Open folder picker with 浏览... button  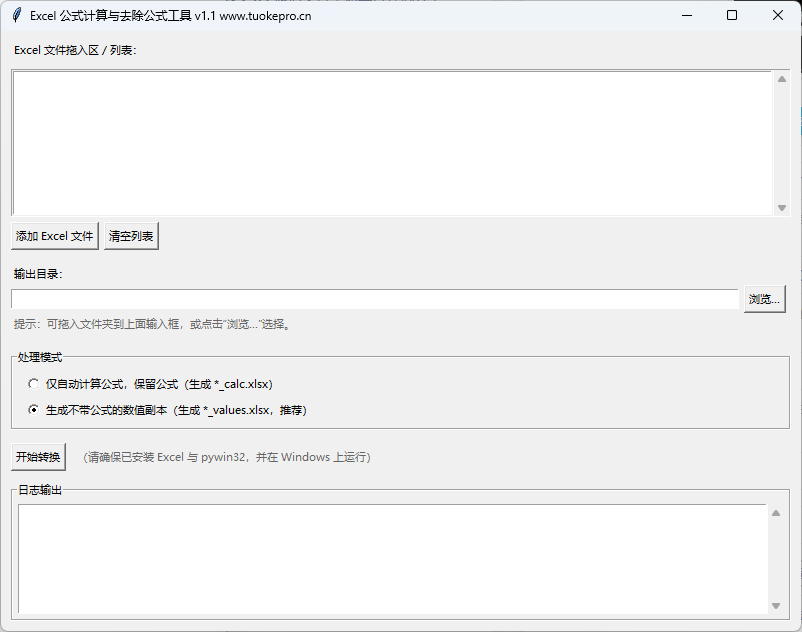pos(765,299)
